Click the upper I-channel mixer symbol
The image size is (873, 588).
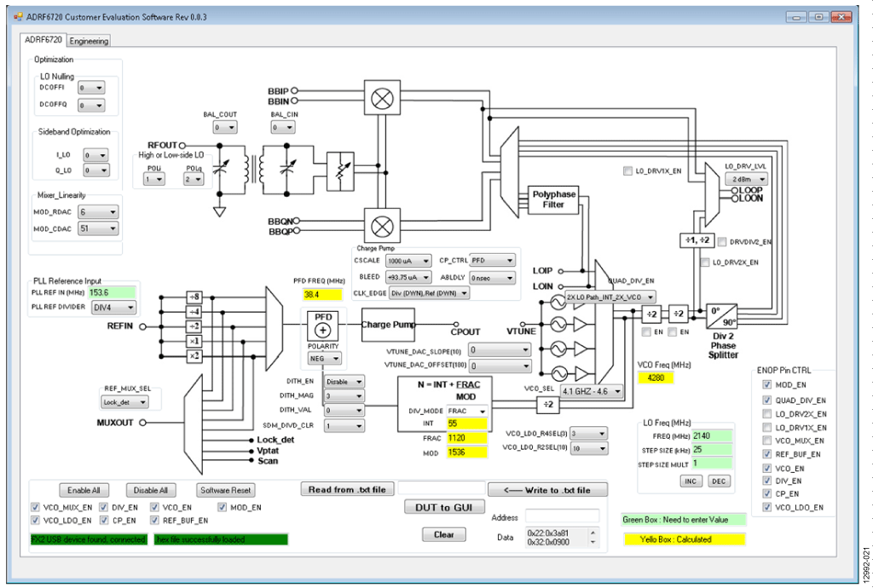click(382, 99)
